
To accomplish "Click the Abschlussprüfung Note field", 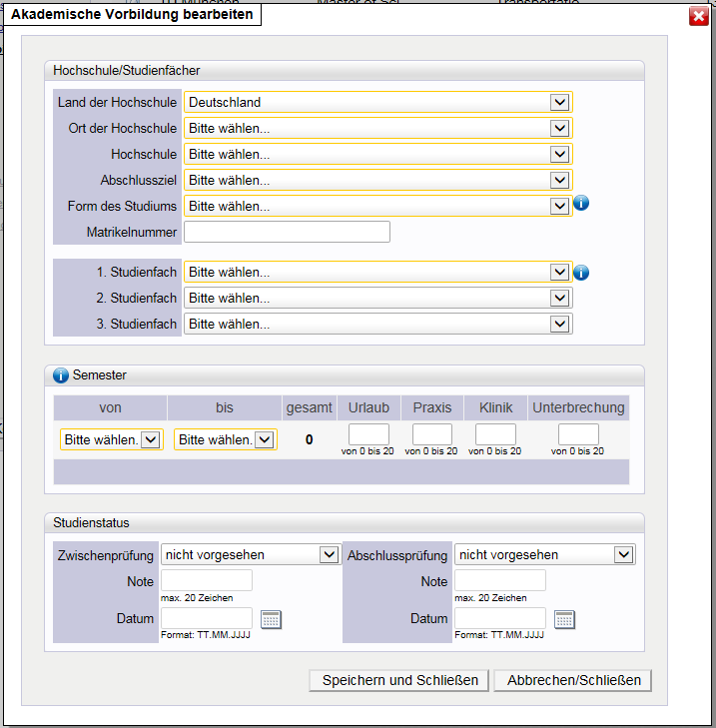I will click(x=499, y=580).
